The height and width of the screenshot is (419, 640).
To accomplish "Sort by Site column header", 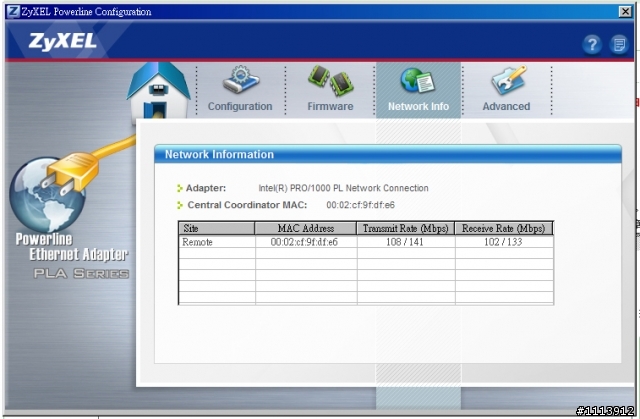I will tap(216, 228).
